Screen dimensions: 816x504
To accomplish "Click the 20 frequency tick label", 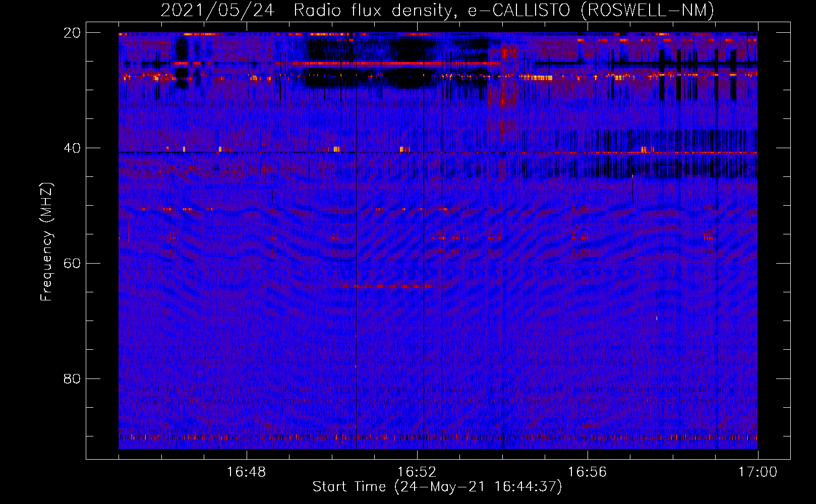I will coord(72,33).
